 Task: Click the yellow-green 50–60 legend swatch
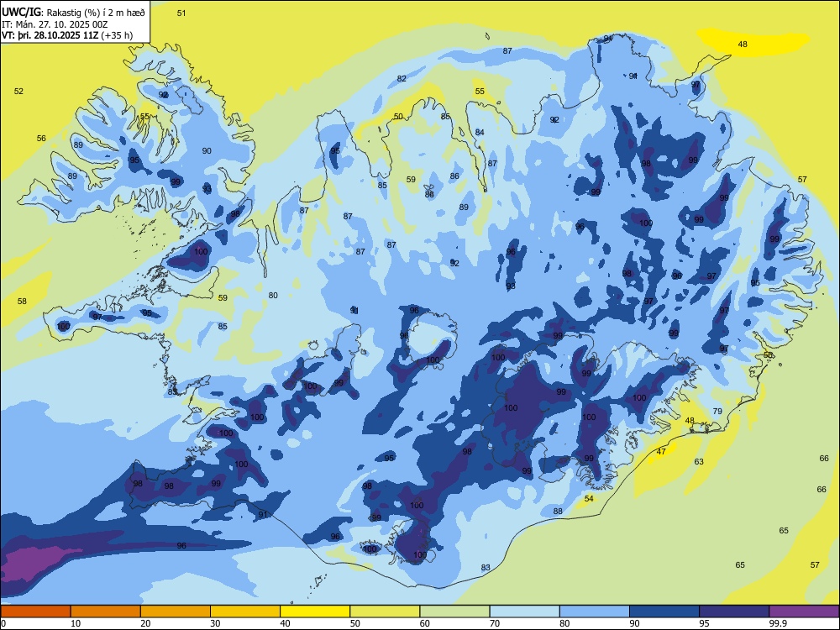click(385, 612)
